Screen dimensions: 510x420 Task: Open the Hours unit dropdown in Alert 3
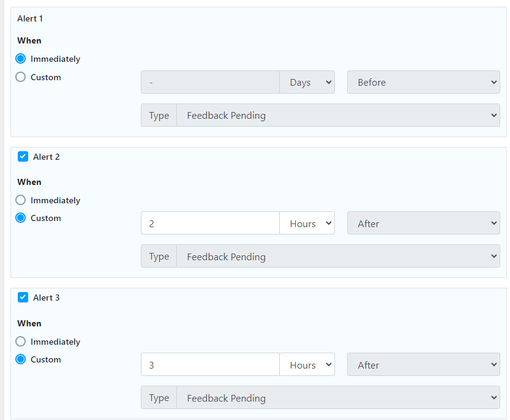tap(307, 365)
